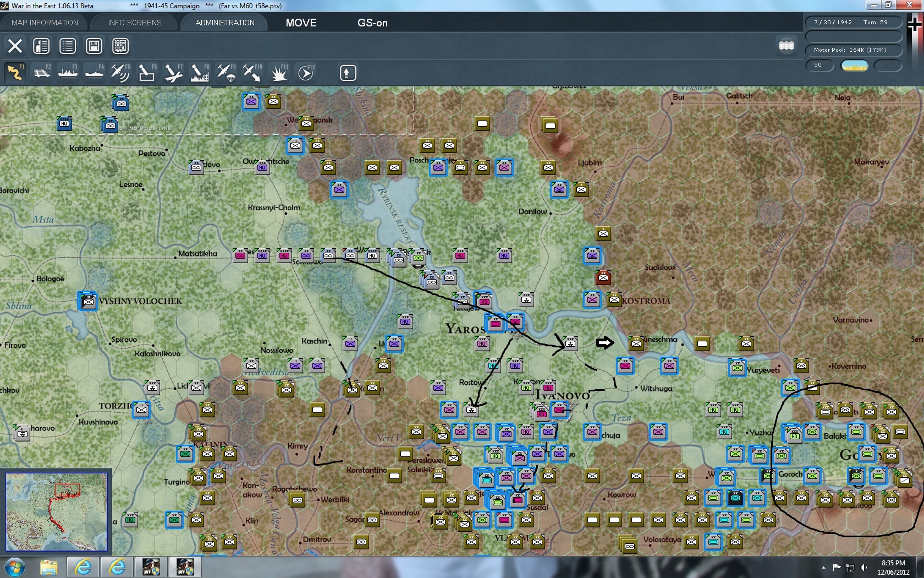
Task: Select the F8 bomb city mode
Action: coord(200,73)
